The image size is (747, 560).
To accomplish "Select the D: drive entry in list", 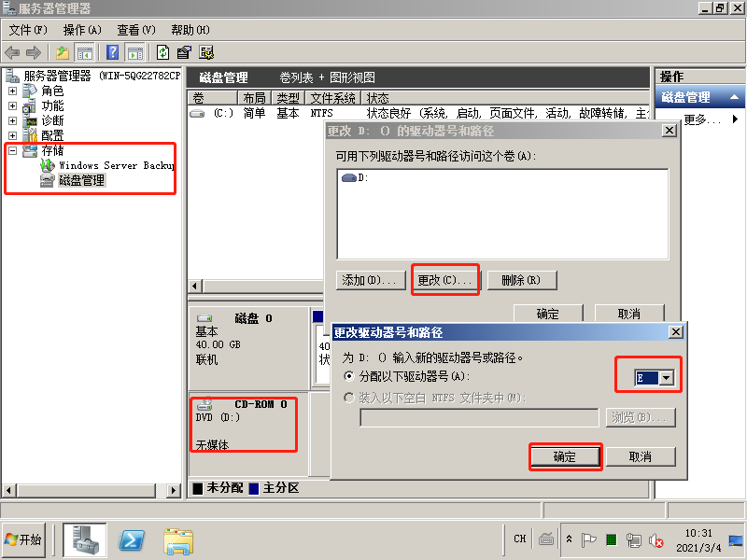I will pos(356,177).
